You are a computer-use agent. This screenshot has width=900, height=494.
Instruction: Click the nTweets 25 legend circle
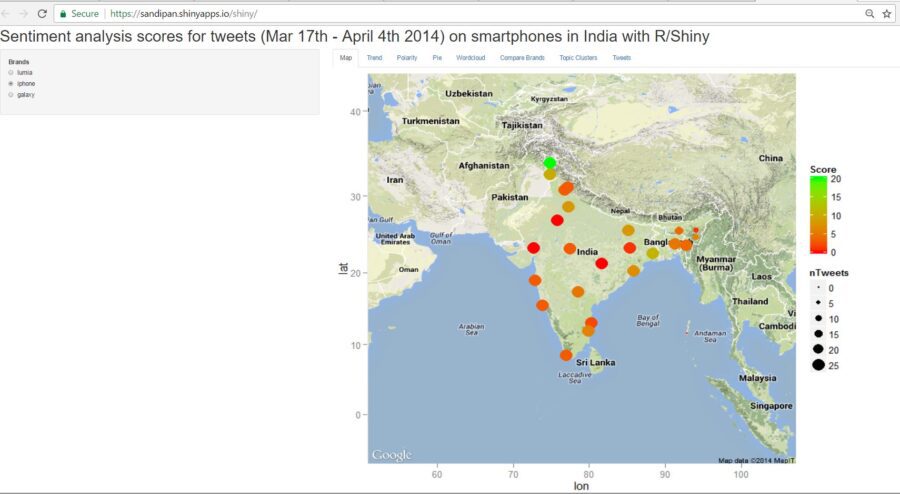pyautogui.click(x=818, y=365)
